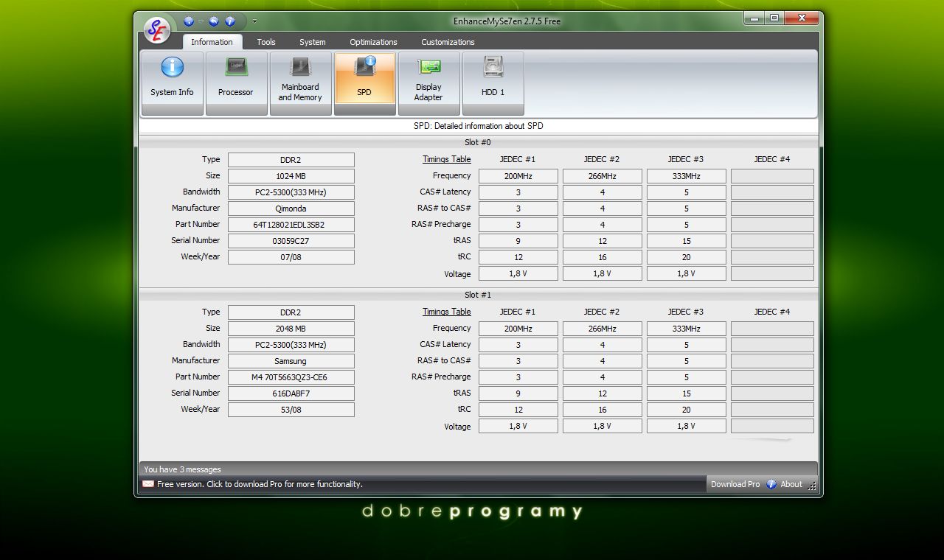Click the empty Slot #0 JEDEC #4 frequency field

coord(772,176)
